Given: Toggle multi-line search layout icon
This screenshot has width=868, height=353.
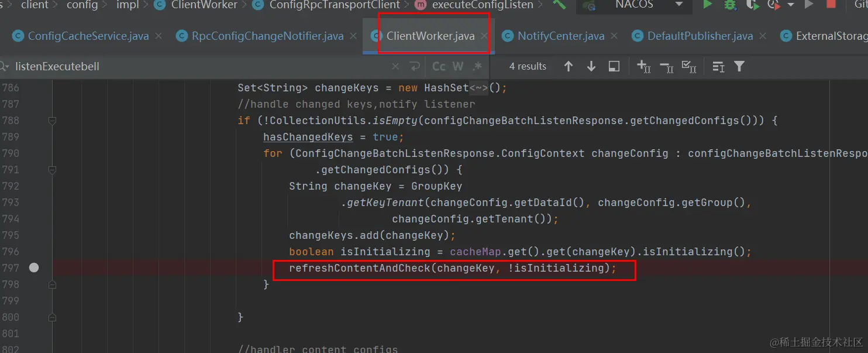Looking at the screenshot, I should pos(718,67).
